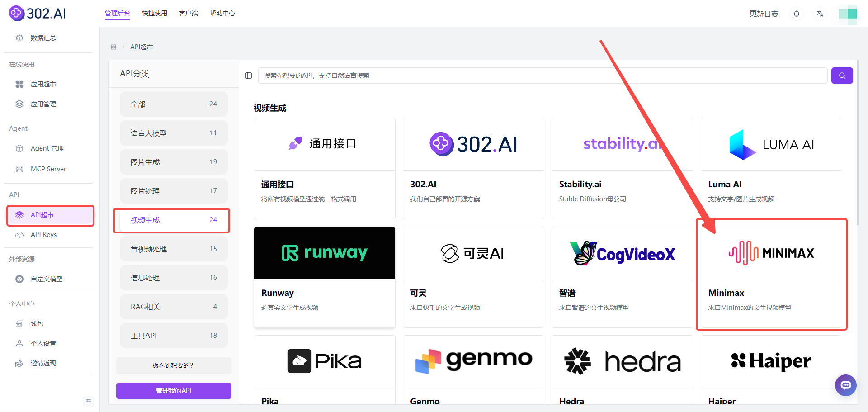Screen dimensions: 868x412
Task: Select 音视频处理 category
Action: 174,249
